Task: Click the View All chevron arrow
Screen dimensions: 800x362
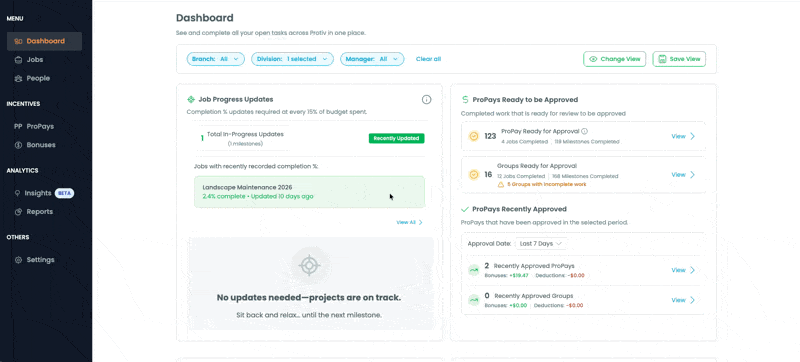Action: 421,222
